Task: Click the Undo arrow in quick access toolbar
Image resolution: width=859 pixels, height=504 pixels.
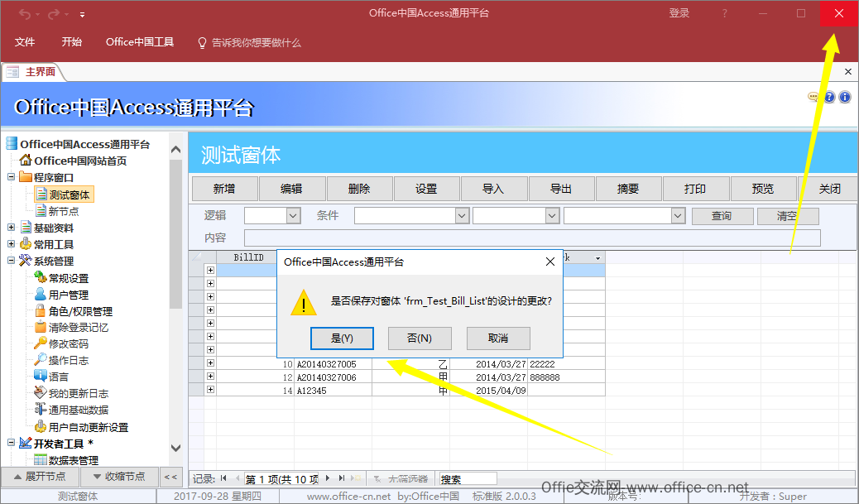Action: [24, 14]
